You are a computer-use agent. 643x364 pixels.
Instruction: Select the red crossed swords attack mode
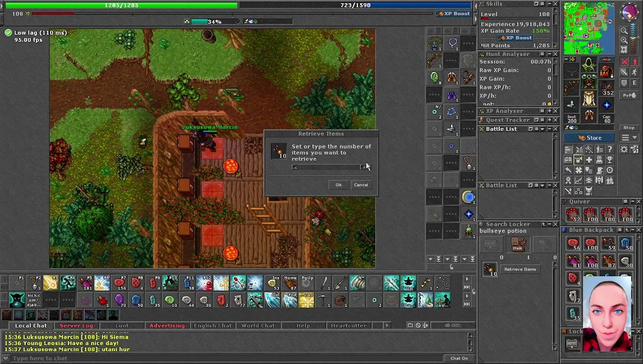625,62
